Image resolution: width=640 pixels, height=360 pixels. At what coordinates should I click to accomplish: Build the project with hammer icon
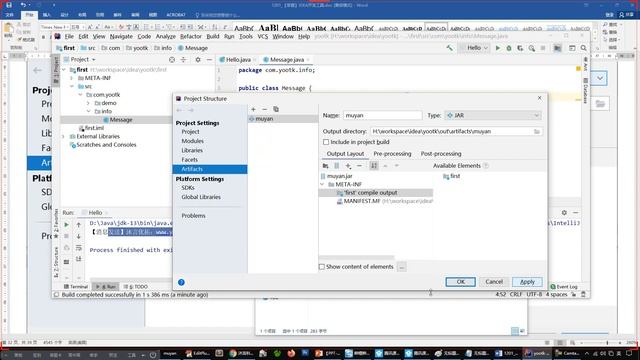click(x=449, y=48)
